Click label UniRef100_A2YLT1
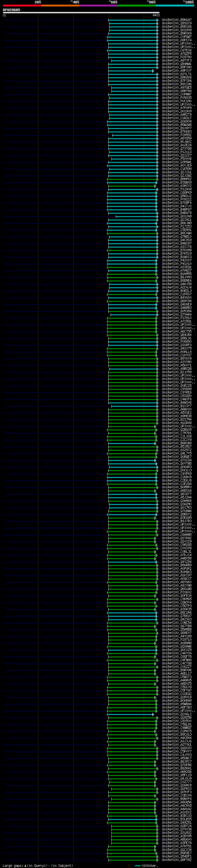Image resolution: width=197 pixels, height=868 pixels. point(177,74)
